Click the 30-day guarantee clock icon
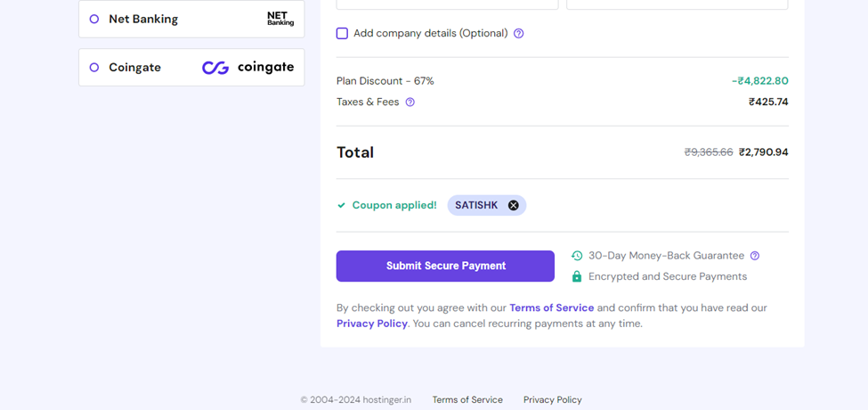The width and height of the screenshot is (868, 410). tap(577, 256)
